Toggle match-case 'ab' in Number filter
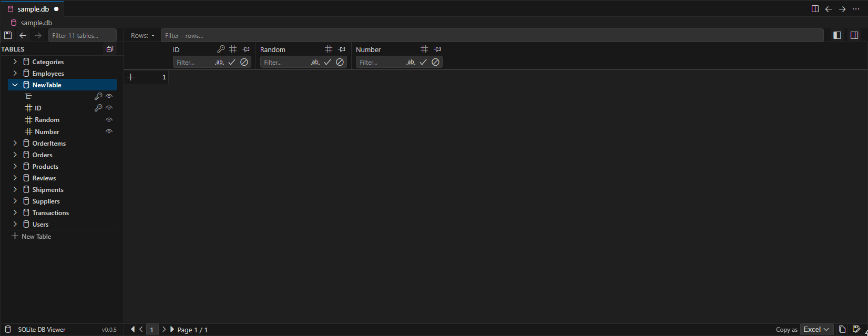Image resolution: width=868 pixels, height=336 pixels. 411,62
